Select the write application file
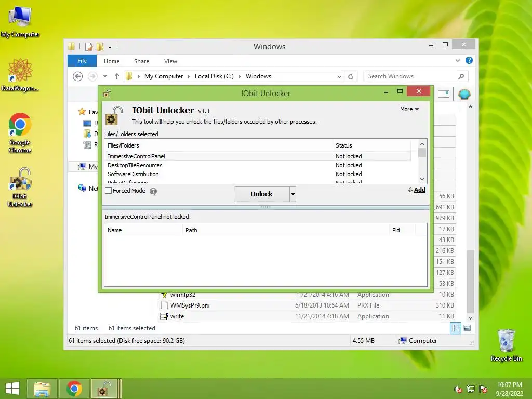Viewport: 532px width, 399px height. 307,316
